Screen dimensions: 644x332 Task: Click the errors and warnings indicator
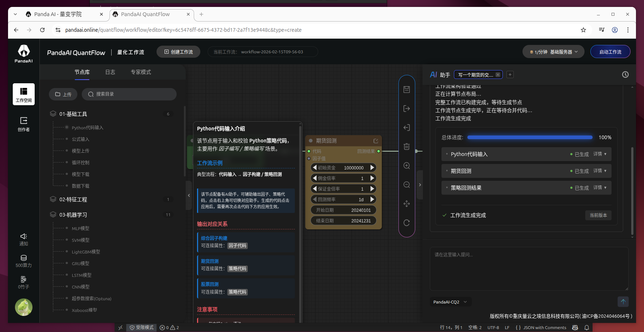pyautogui.click(x=170, y=328)
